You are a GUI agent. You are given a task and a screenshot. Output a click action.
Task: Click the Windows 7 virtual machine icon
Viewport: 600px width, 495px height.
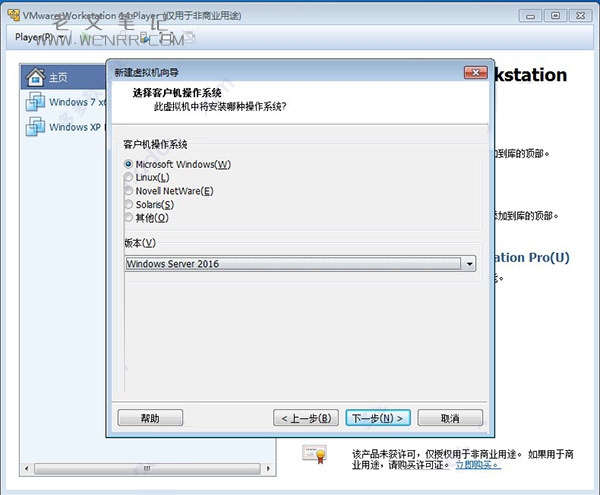pos(36,102)
